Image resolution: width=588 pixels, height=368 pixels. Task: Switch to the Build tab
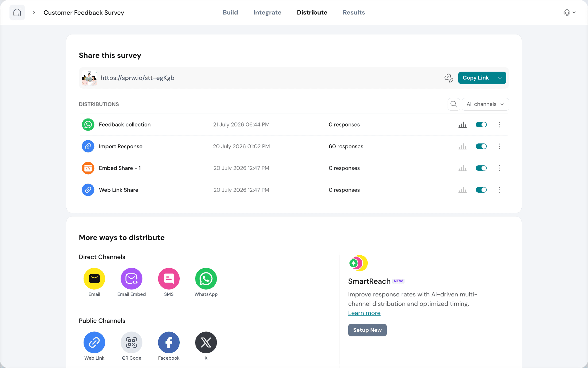pyautogui.click(x=230, y=12)
